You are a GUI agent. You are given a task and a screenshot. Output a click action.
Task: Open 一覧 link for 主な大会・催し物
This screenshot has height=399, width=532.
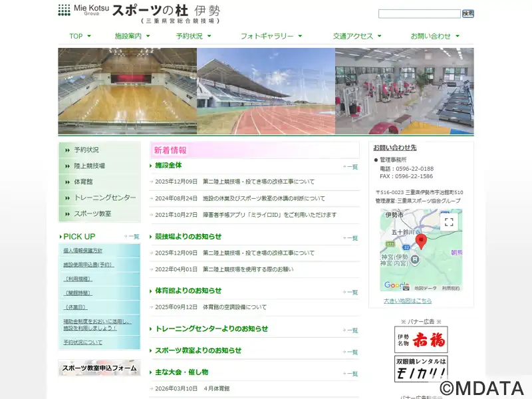[350, 374]
